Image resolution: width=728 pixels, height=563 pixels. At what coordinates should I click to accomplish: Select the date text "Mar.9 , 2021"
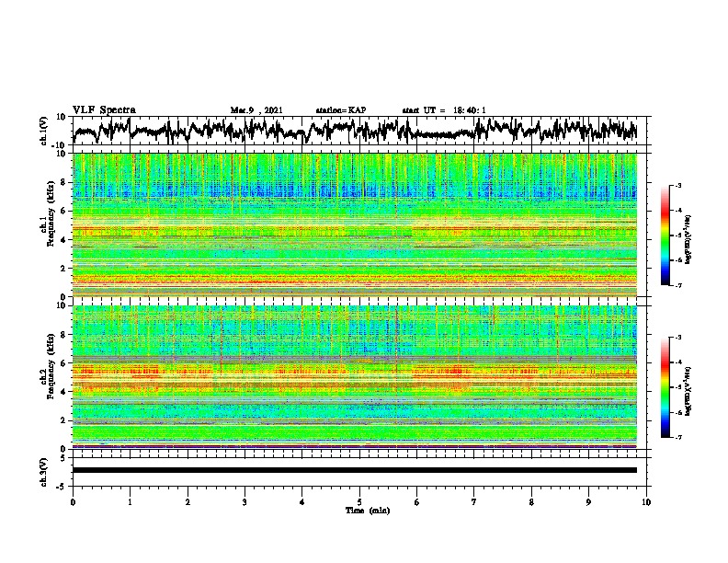256,110
